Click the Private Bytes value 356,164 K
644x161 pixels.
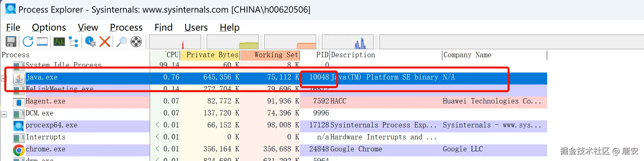click(x=221, y=149)
